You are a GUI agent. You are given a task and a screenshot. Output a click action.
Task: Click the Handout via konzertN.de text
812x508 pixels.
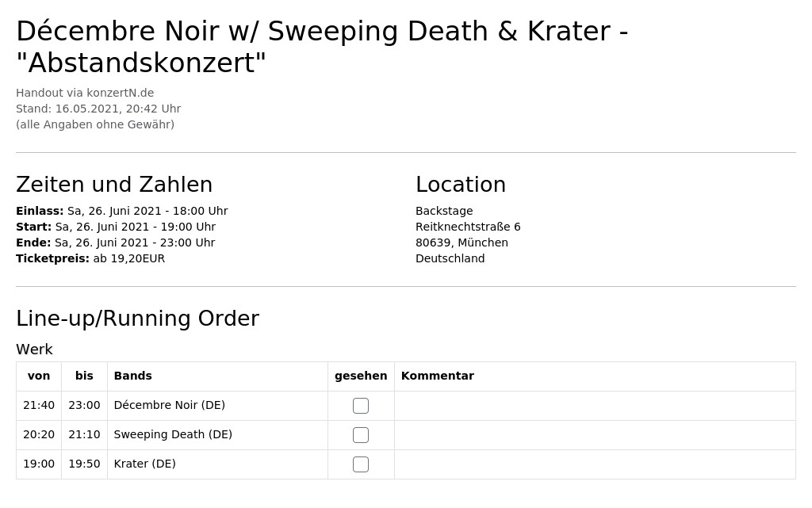click(85, 93)
